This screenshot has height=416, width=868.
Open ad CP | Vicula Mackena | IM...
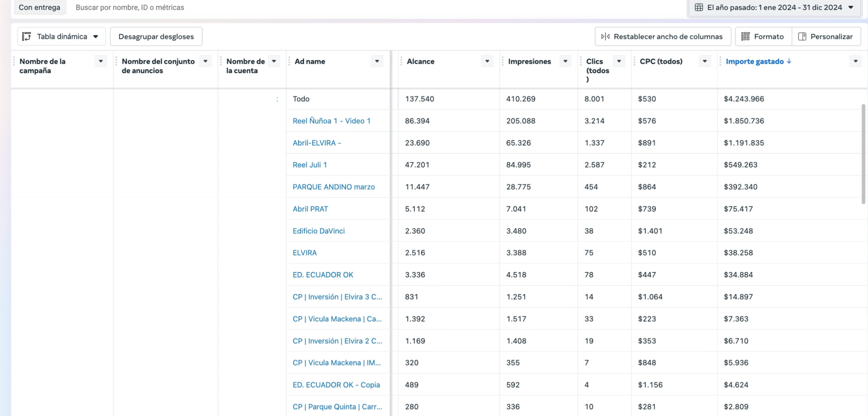pyautogui.click(x=337, y=363)
